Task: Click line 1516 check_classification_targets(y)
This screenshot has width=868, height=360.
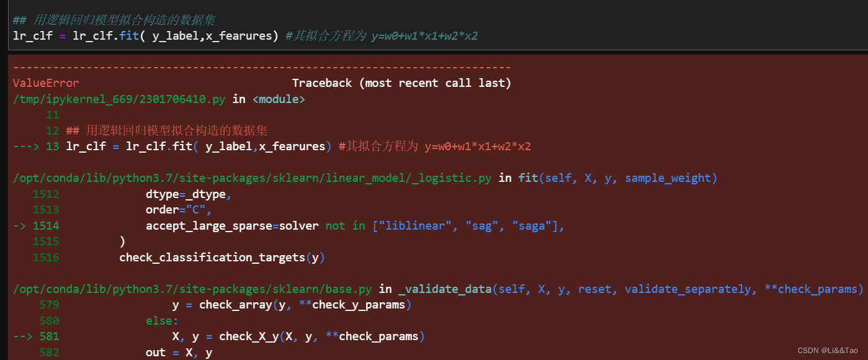Action: (x=222, y=257)
